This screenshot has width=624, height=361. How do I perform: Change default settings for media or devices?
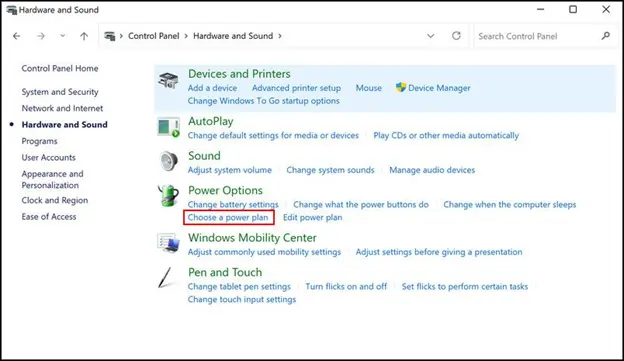click(273, 135)
